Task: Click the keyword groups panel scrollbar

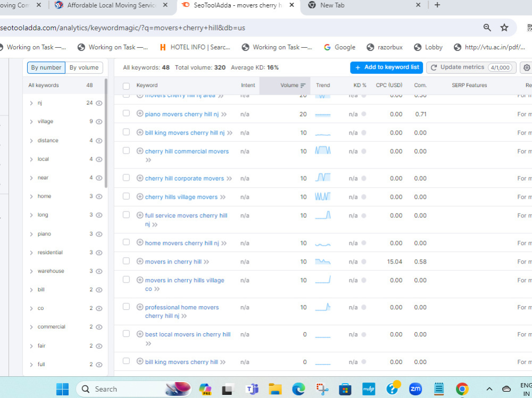Action: click(x=106, y=133)
